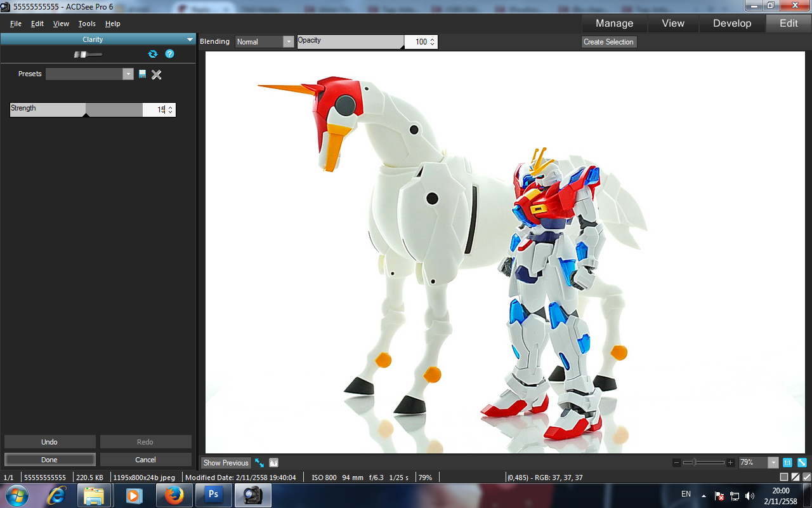Screen dimensions: 812x508
Task: Cancel the Clarity edit
Action: 145,460
